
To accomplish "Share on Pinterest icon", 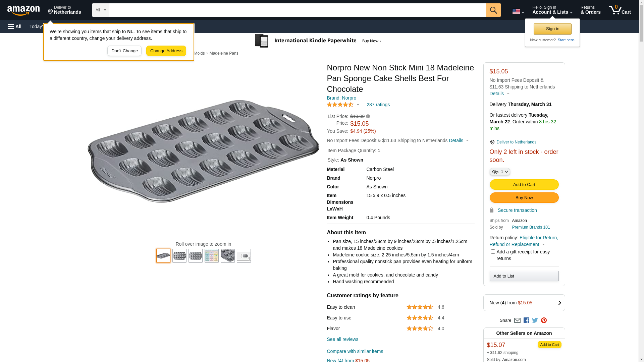I will (544, 320).
